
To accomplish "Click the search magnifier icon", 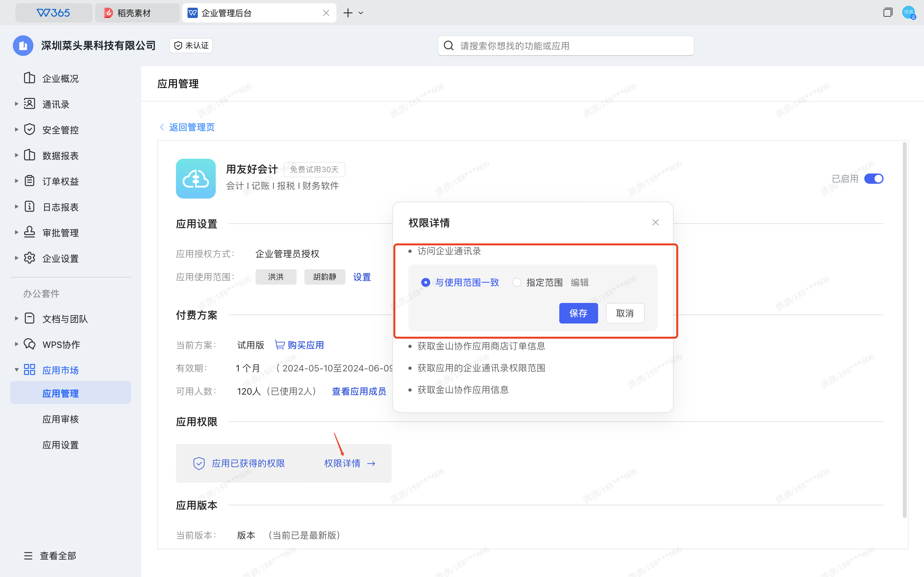I will (x=449, y=46).
